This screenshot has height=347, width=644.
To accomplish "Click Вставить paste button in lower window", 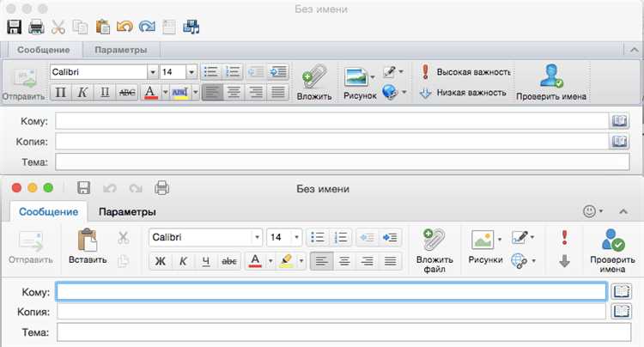I will click(x=88, y=247).
